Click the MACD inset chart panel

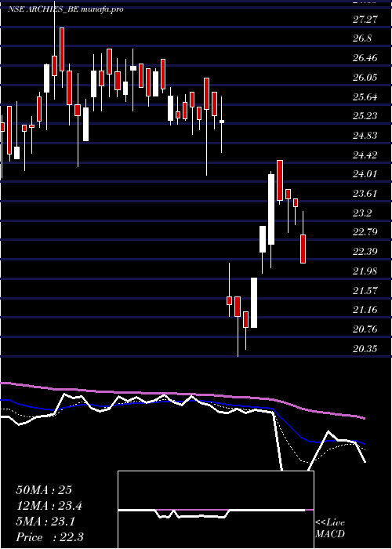pos(216,510)
